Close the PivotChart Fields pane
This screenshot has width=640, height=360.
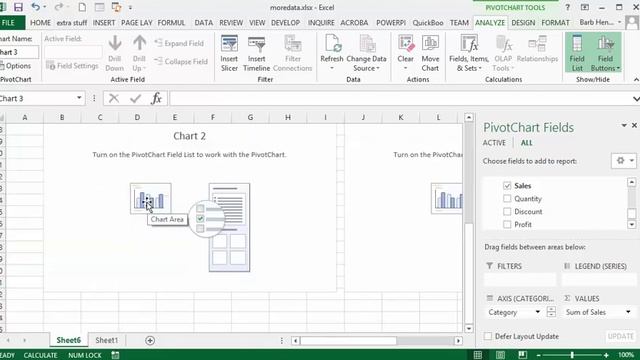(x=634, y=125)
